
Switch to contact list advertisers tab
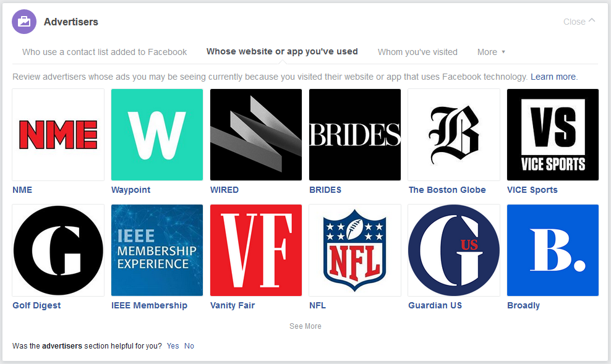pos(105,52)
